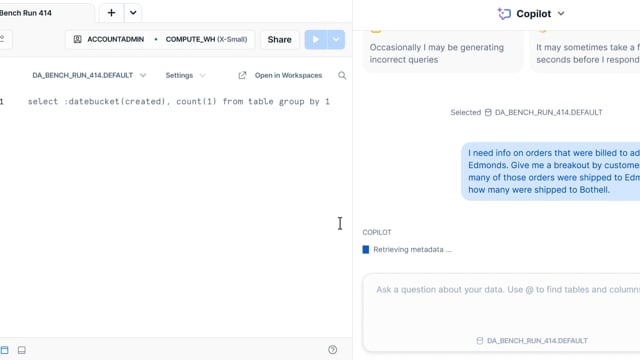Click the Copilot sparkle icon
The height and width of the screenshot is (360, 640).
point(504,13)
